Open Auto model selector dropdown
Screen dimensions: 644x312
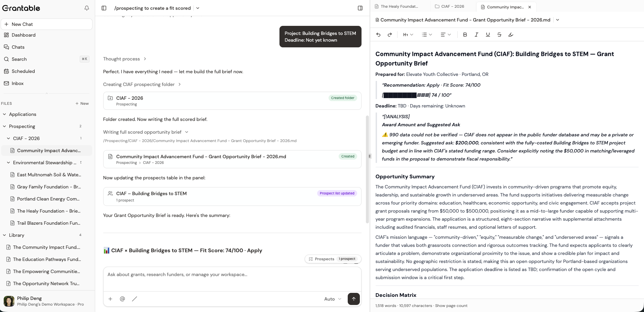(333, 299)
